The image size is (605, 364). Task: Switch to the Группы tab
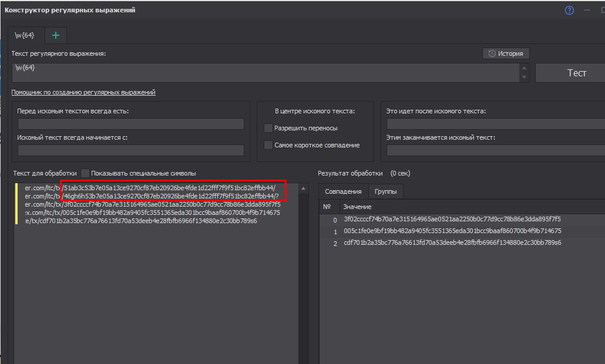coord(385,191)
